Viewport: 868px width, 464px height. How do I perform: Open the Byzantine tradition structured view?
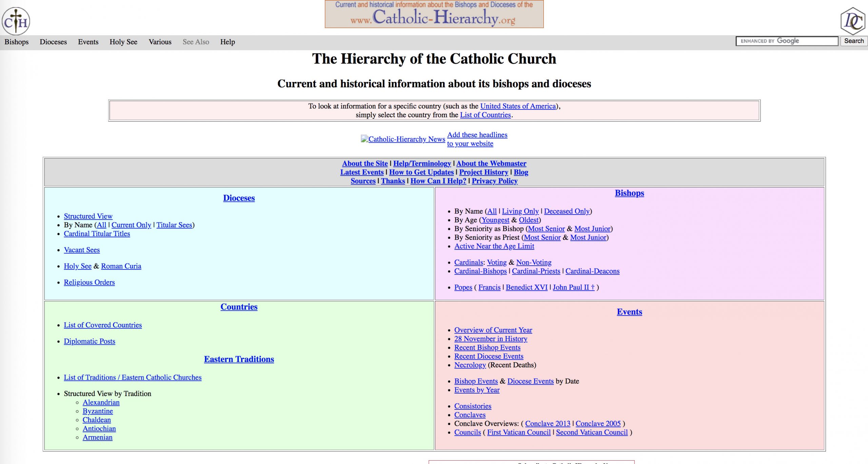click(x=98, y=411)
